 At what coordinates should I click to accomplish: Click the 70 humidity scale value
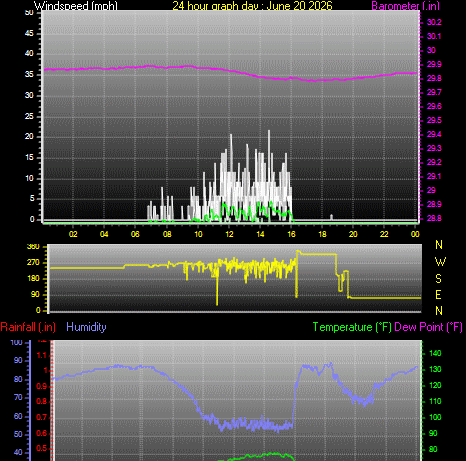tap(18, 398)
